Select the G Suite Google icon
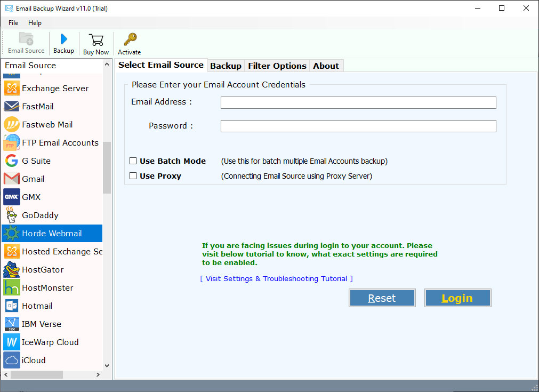539x392 pixels. pos(12,161)
